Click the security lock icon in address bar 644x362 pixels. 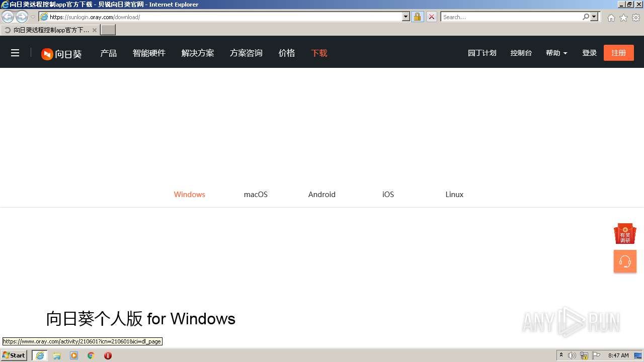tap(417, 17)
